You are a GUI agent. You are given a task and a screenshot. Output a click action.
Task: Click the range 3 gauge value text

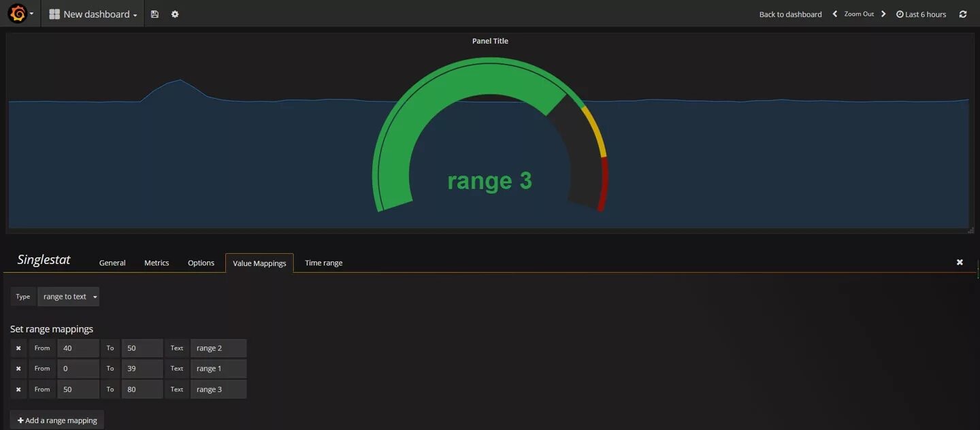coord(489,181)
